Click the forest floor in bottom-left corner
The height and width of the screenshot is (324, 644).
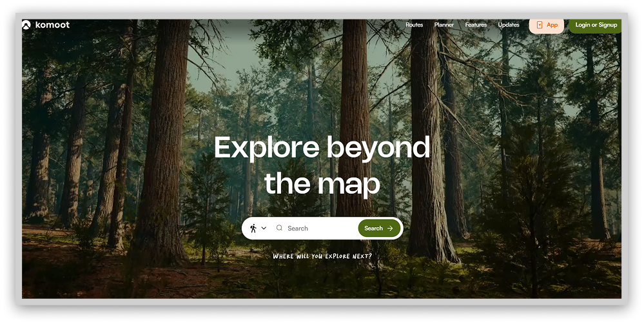pos(52,278)
